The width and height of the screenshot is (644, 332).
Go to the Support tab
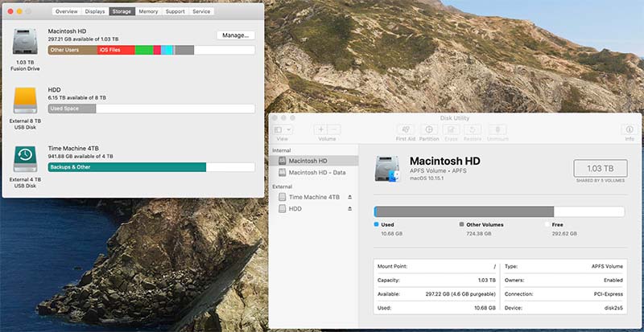click(175, 11)
